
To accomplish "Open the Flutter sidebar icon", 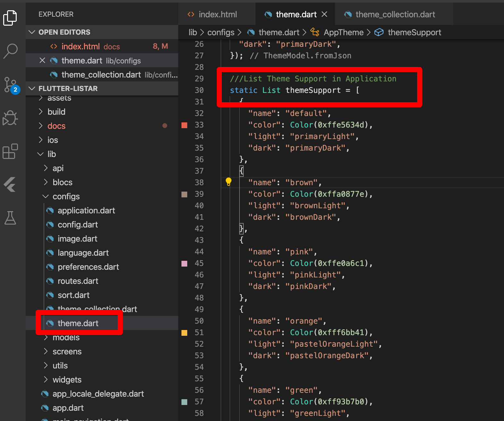I will tap(10, 185).
